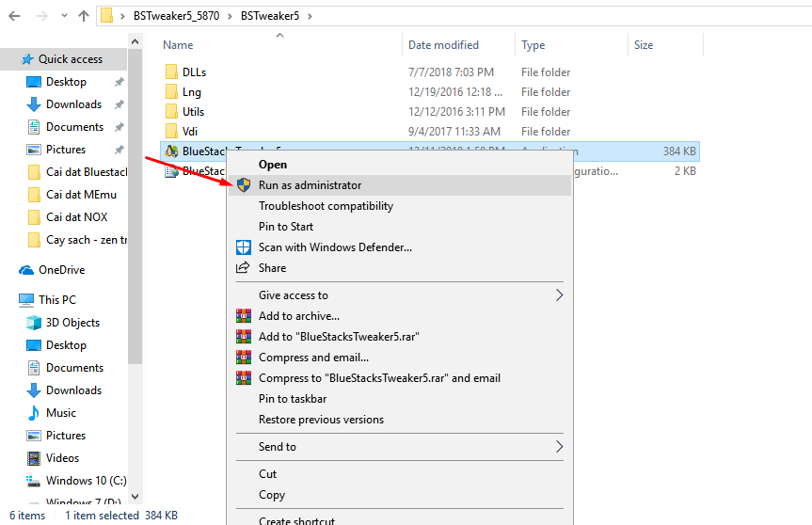Go up one folder level
The height and width of the screenshot is (525, 812).
tap(84, 16)
